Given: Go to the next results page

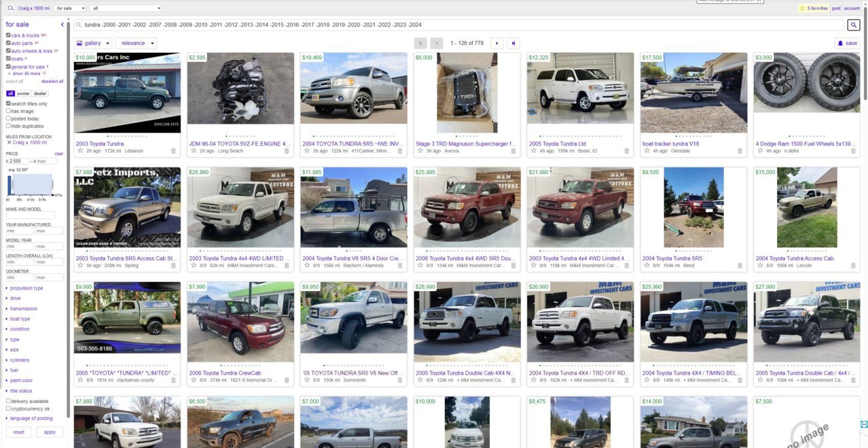Looking at the screenshot, I should 497,43.
